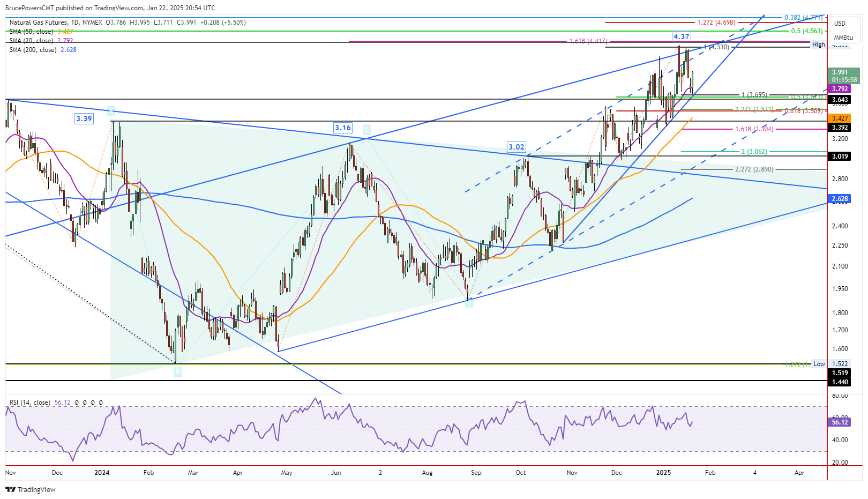Click the Sep label on time axis
The image size is (868, 499).
pyautogui.click(x=476, y=473)
